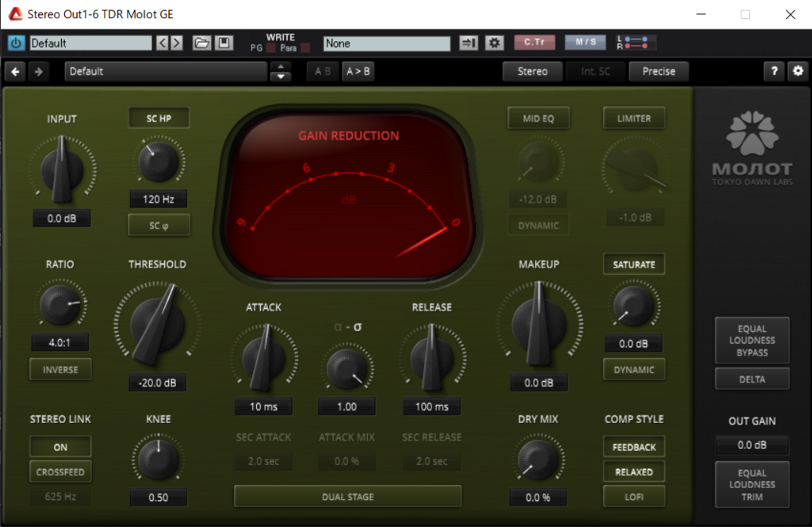Click the red app icon in title bar
The width and height of the screenshot is (812, 527).
coord(16,14)
